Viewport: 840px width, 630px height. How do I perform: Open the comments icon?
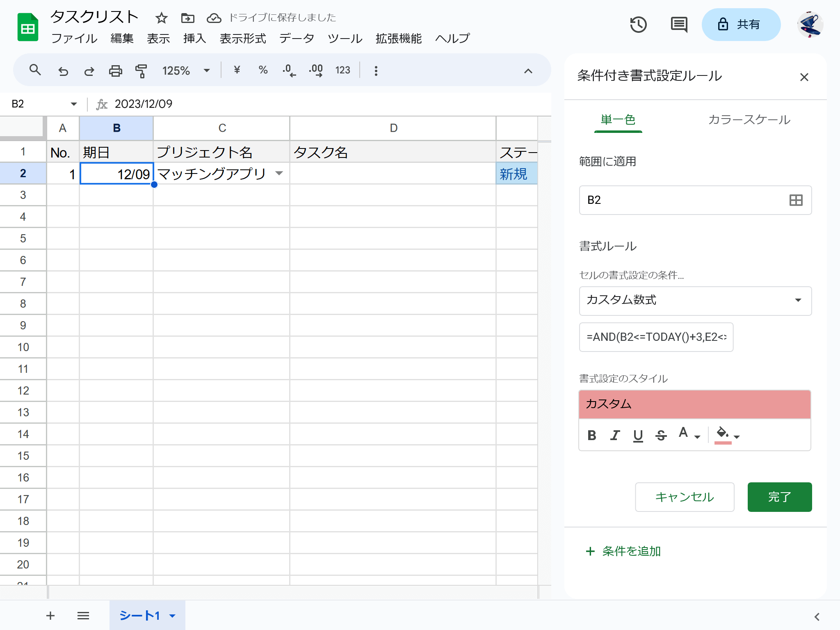coord(679,25)
